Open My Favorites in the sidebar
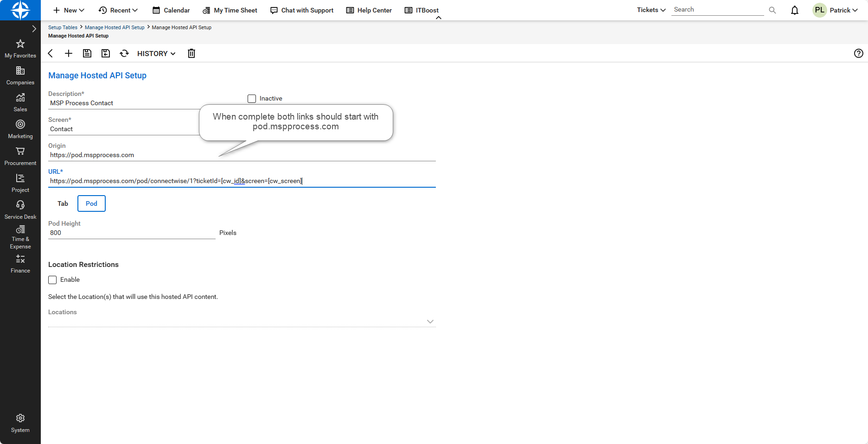868x444 pixels. (20, 49)
